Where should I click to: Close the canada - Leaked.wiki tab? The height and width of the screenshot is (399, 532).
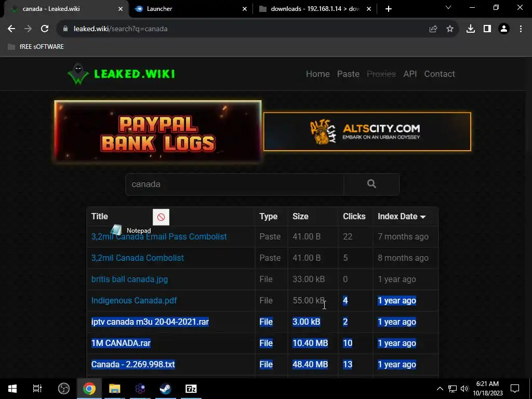click(121, 9)
